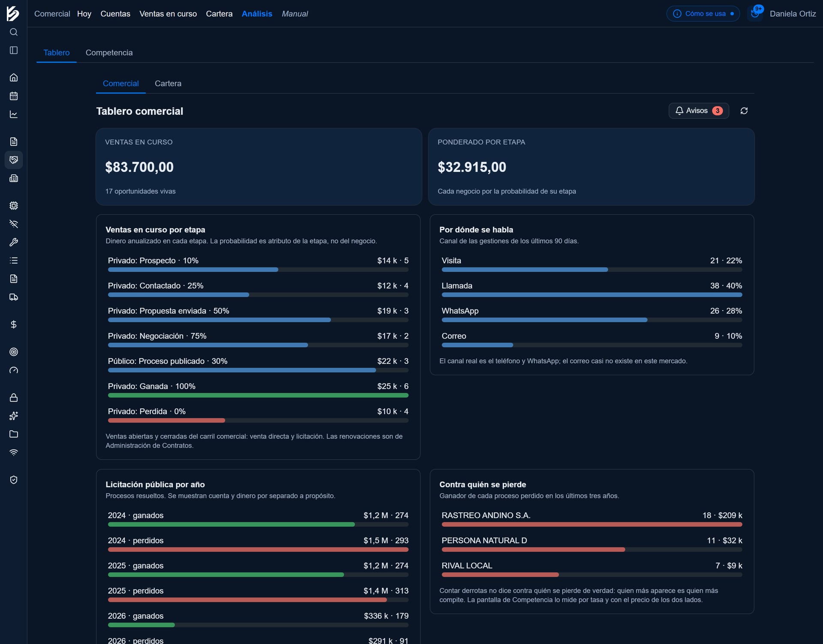
Task: Click the refresh icon beside Avisos
Action: pos(744,111)
